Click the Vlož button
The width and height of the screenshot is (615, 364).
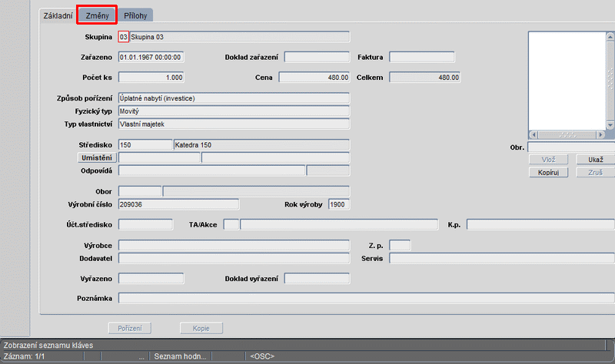pyautogui.click(x=548, y=160)
